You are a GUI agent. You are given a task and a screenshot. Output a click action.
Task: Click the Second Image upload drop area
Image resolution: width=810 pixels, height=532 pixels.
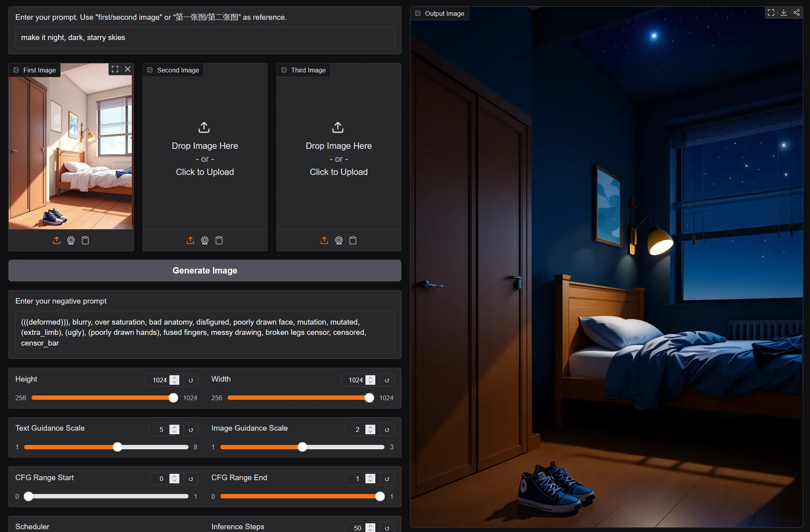tap(205, 148)
